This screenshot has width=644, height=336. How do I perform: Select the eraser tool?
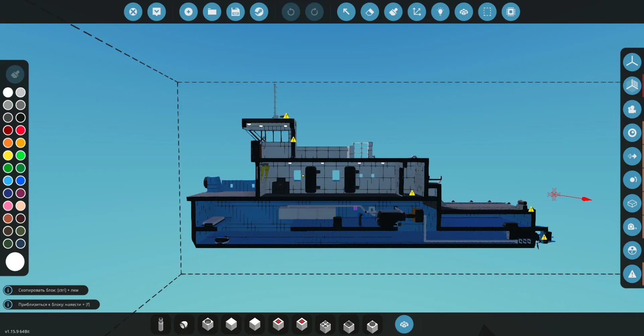[x=370, y=12]
